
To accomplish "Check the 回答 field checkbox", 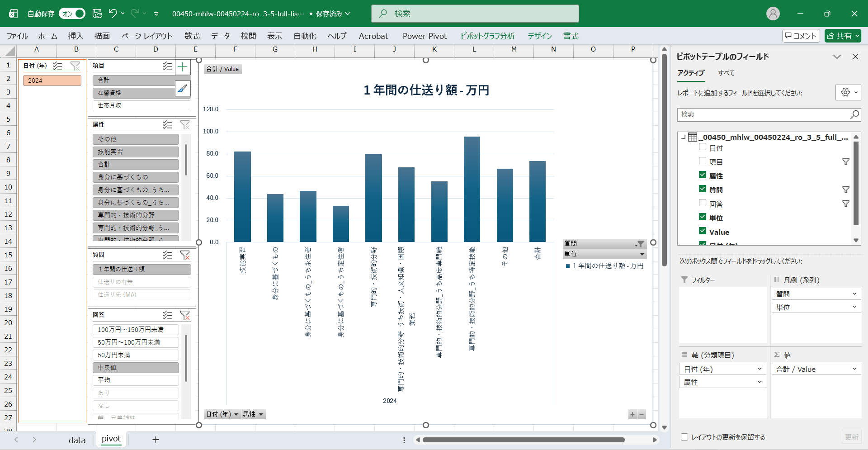I will pos(703,203).
